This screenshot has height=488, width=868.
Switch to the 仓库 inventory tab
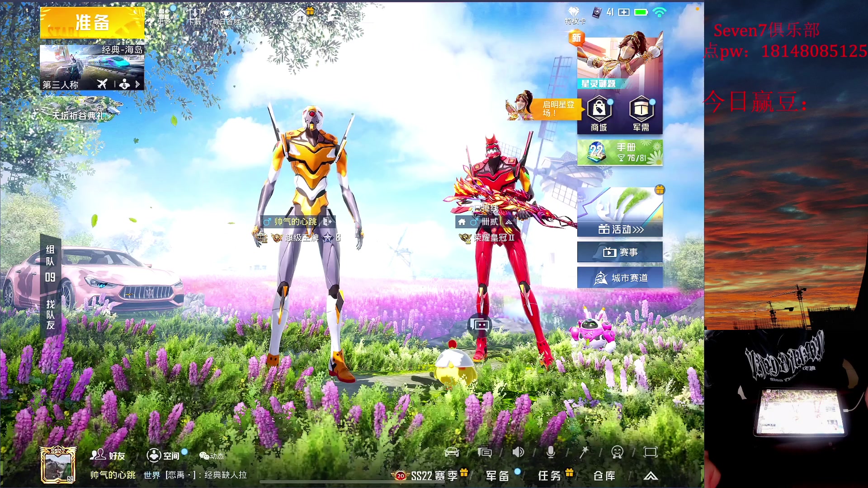point(604,476)
